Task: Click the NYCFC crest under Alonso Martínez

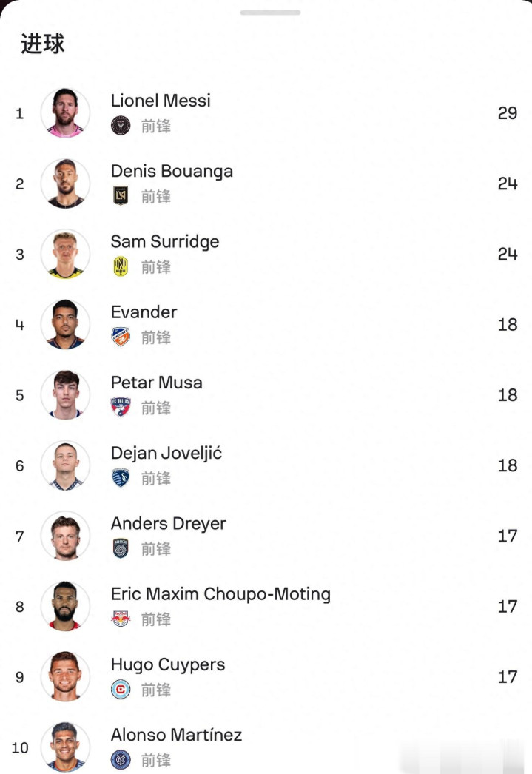Action: point(120,760)
